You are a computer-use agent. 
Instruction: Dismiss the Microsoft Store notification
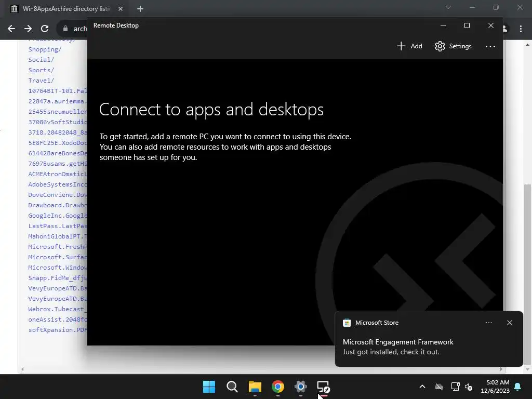[509, 323]
